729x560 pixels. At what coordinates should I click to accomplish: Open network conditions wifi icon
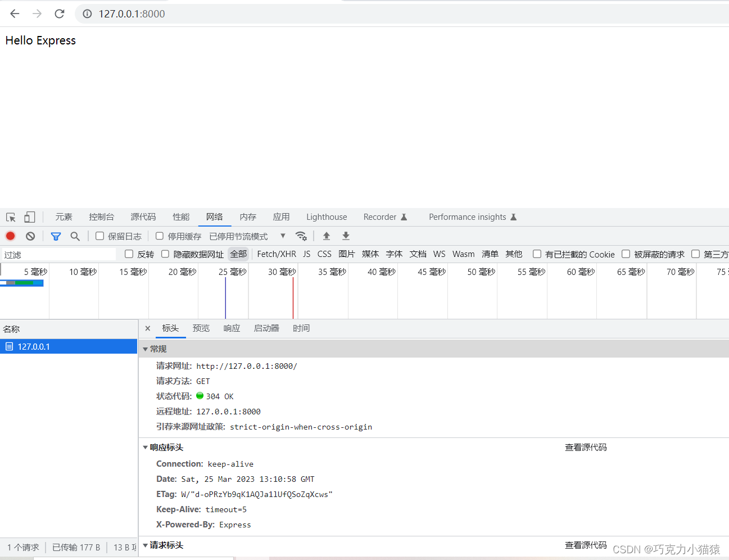pyautogui.click(x=301, y=236)
